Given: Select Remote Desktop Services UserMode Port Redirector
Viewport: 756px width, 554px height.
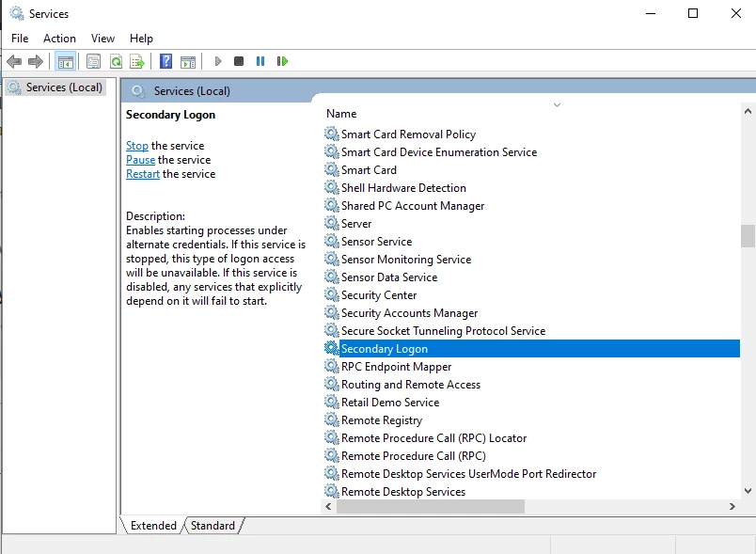Looking at the screenshot, I should coord(531,473).
